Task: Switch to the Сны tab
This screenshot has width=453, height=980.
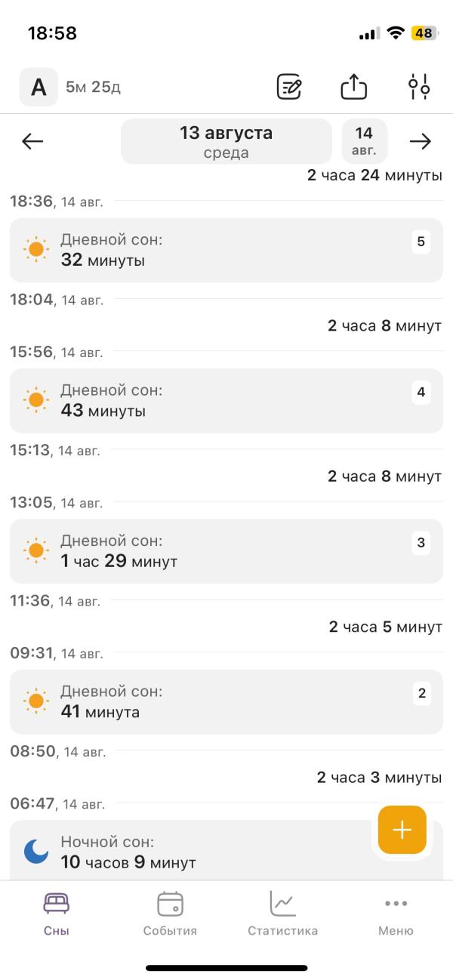Action: [x=57, y=914]
